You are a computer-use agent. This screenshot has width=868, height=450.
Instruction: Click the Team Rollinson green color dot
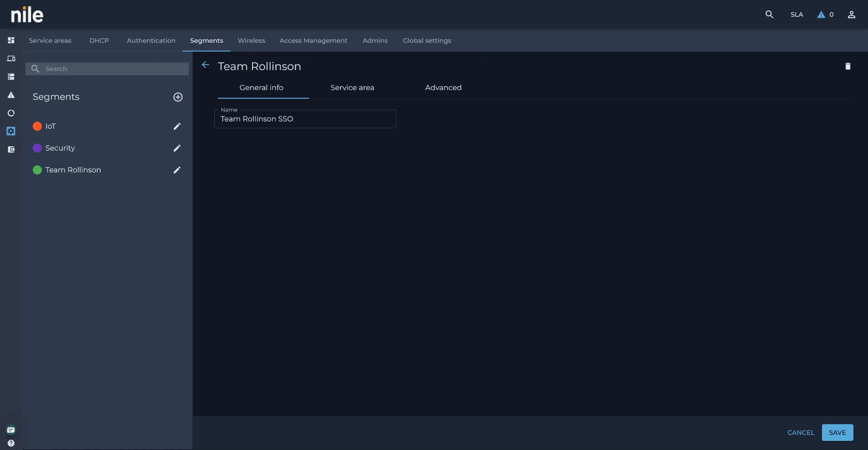coord(37,170)
